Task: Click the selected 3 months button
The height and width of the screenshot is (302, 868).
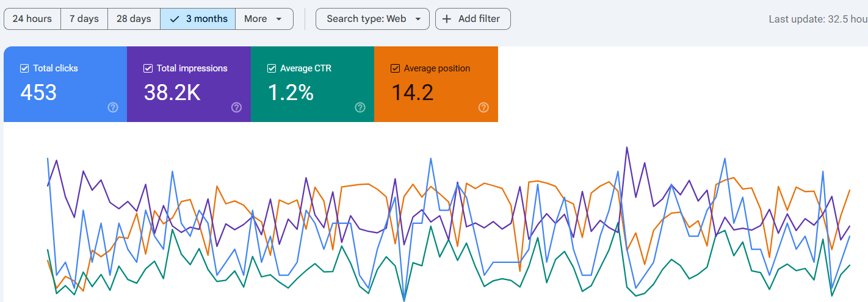Action: 198,19
